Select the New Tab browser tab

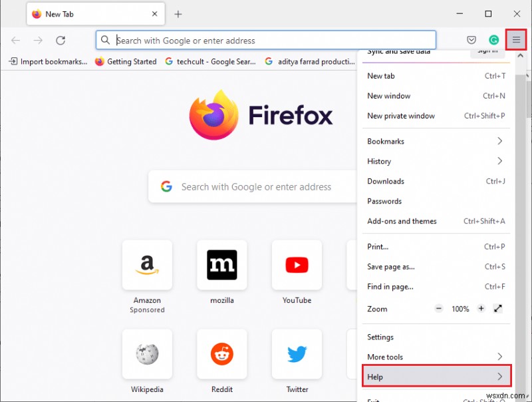coord(96,14)
